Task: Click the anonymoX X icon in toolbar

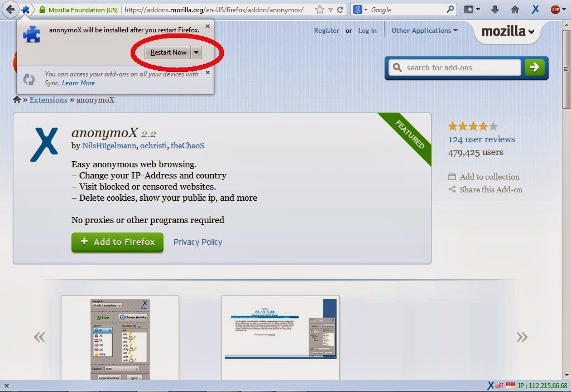Action: click(535, 10)
